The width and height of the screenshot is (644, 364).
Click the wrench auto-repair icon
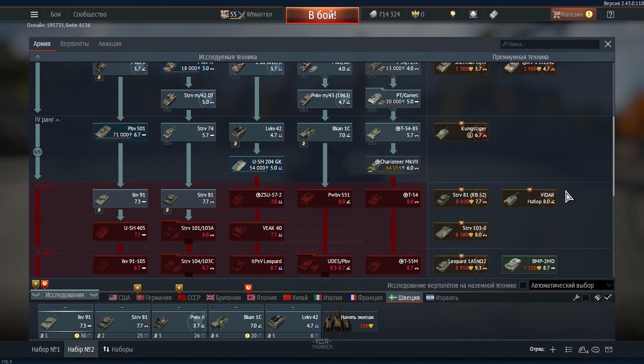576,298
